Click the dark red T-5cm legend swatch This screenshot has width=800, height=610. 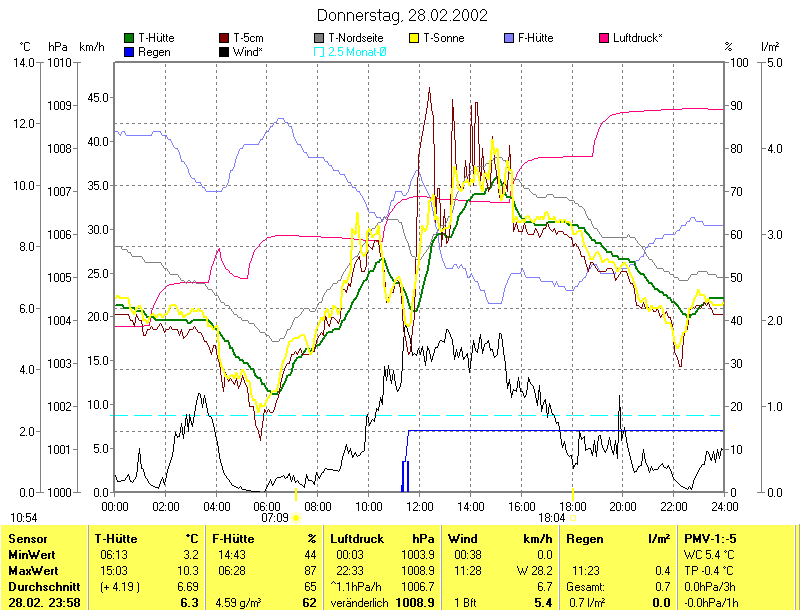click(x=224, y=38)
